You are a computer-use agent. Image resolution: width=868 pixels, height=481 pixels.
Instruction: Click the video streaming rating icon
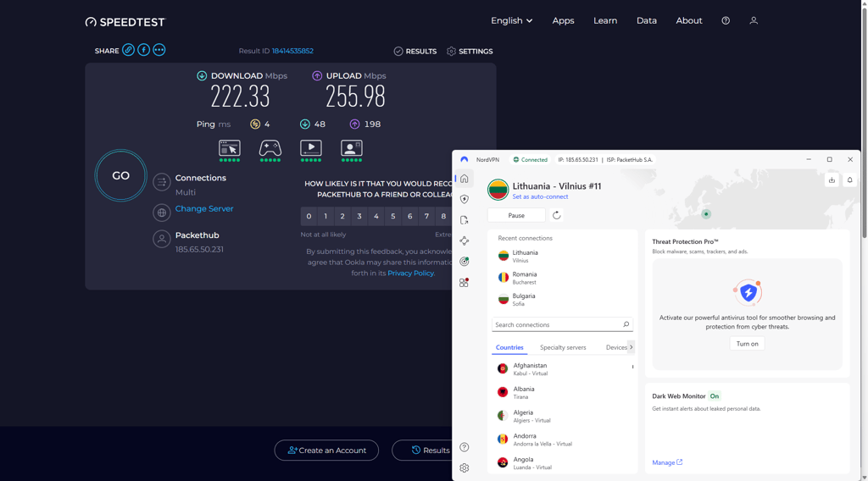(310, 148)
